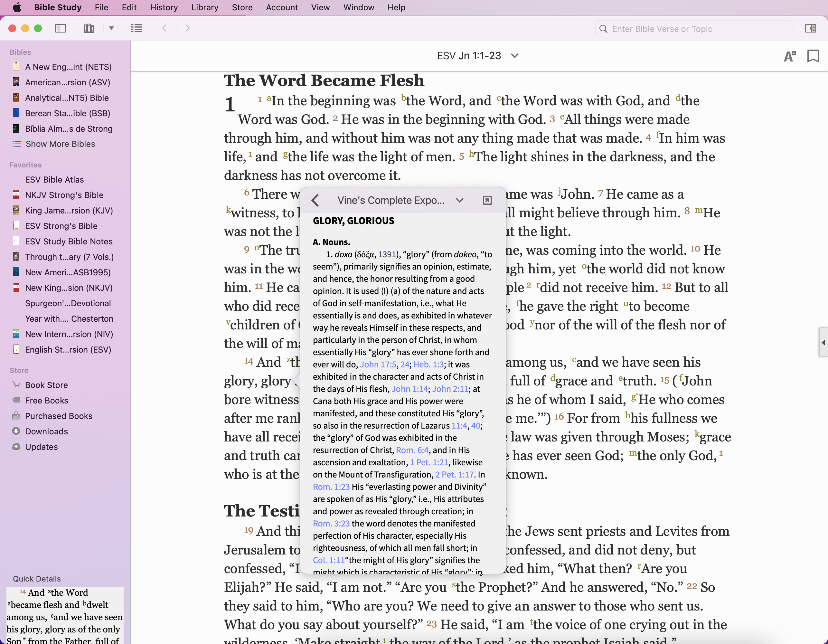Follow the Rom. 3:23 link in Vine's
Image resolution: width=828 pixels, height=644 pixels.
[x=331, y=524]
